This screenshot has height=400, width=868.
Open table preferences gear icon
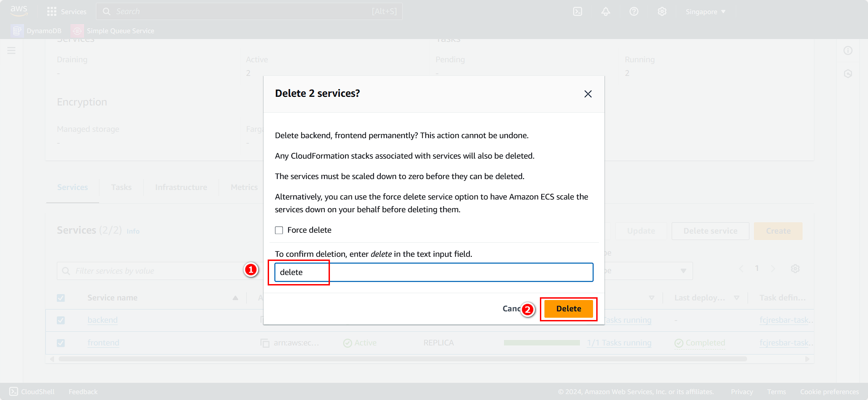pyautogui.click(x=795, y=269)
